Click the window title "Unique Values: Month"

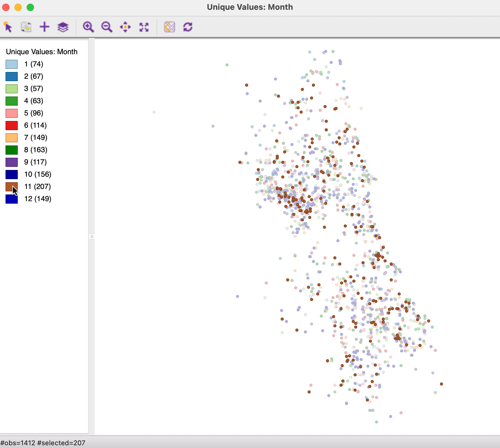coord(250,7)
